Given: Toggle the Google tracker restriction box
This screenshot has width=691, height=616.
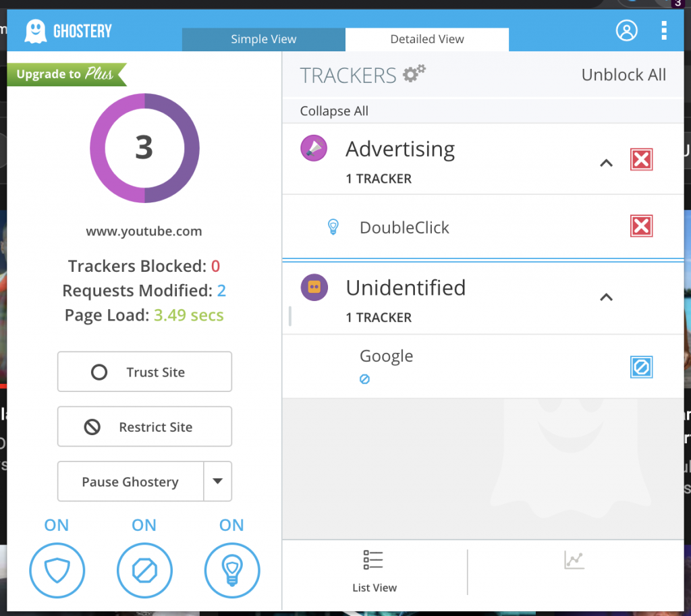Looking at the screenshot, I should click(x=641, y=367).
